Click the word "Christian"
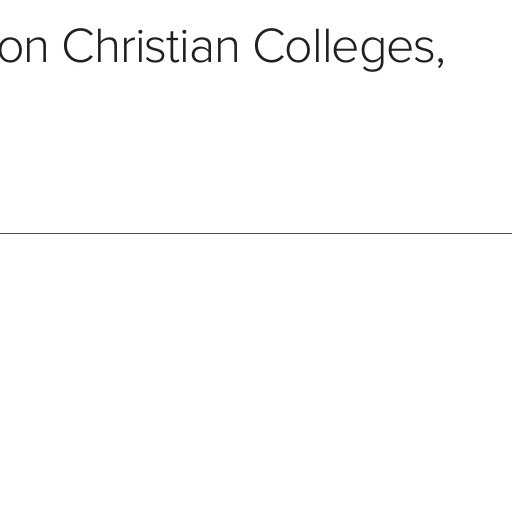The height and width of the screenshot is (512, 512). 151,46
